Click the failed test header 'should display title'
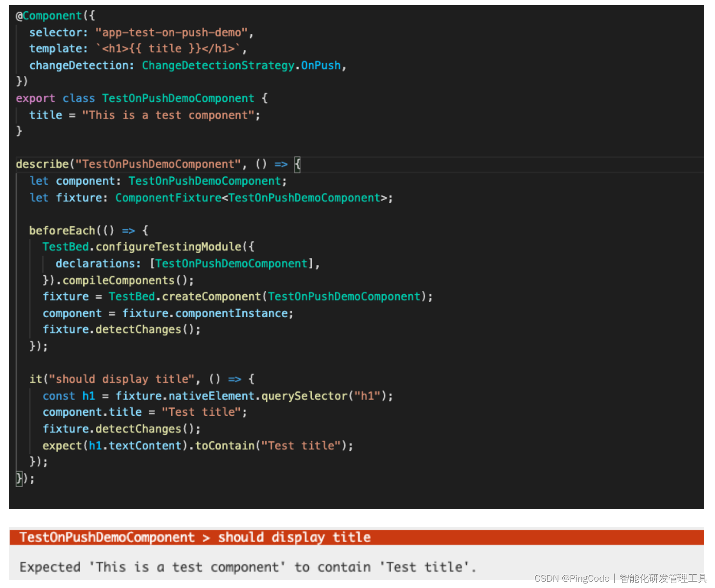The width and height of the screenshot is (715, 588). click(x=356, y=537)
